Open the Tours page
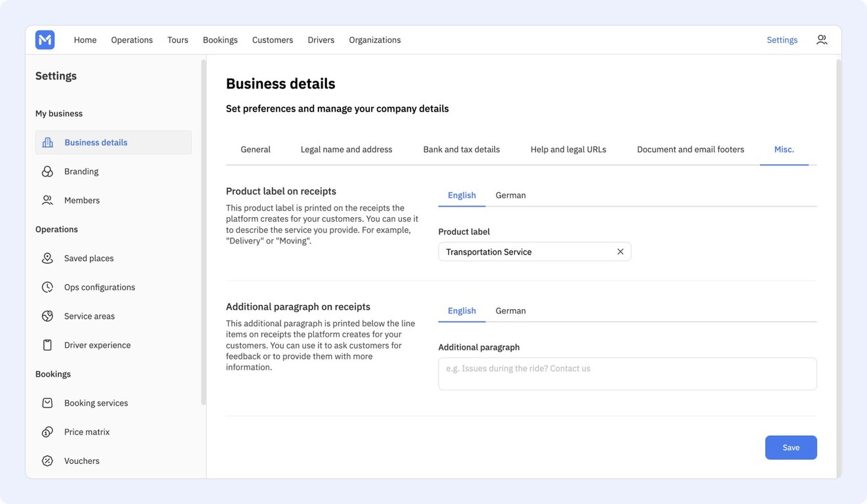The width and height of the screenshot is (867, 504). (178, 40)
